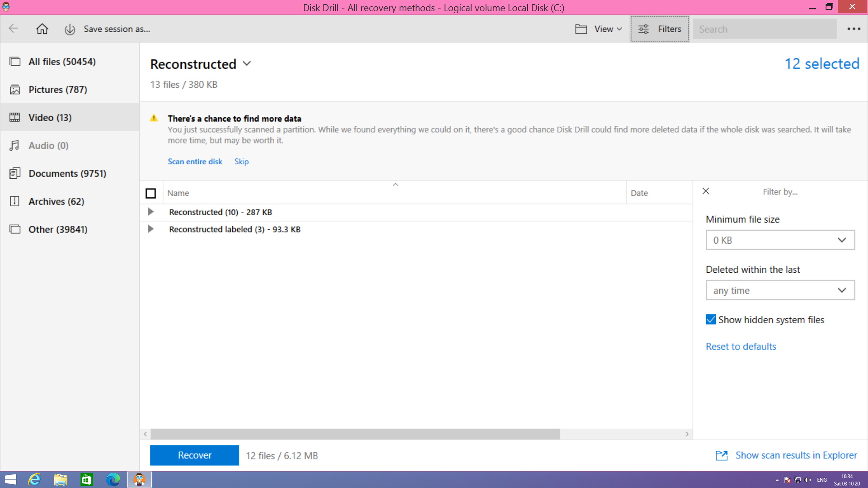Click Show scan results in Explorer

pyautogui.click(x=796, y=455)
